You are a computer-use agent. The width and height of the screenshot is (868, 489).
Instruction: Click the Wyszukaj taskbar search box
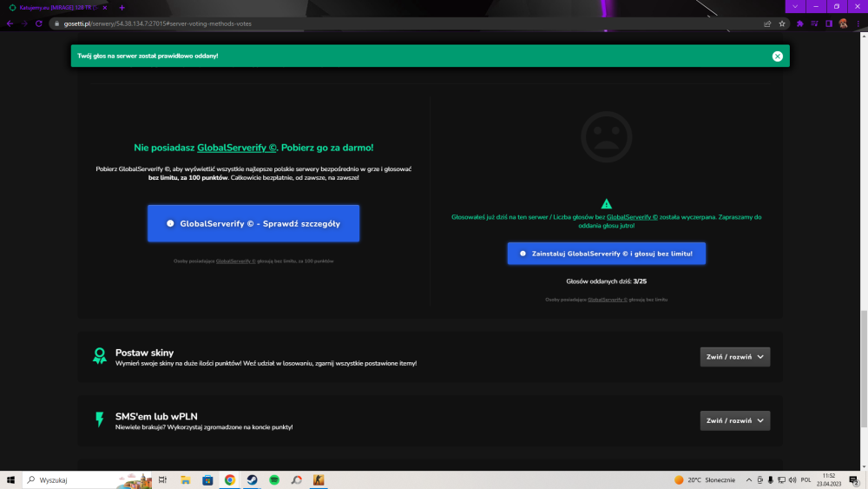pyautogui.click(x=88, y=479)
